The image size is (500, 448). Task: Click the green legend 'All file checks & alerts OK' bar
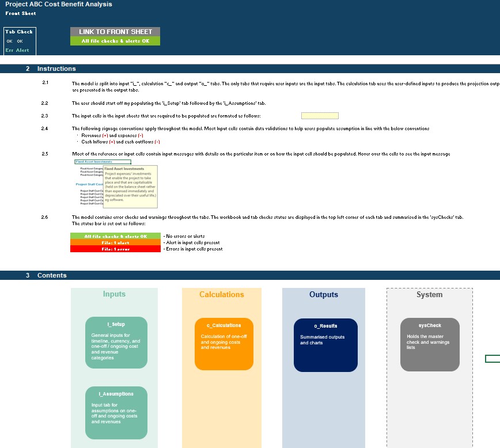115,236
